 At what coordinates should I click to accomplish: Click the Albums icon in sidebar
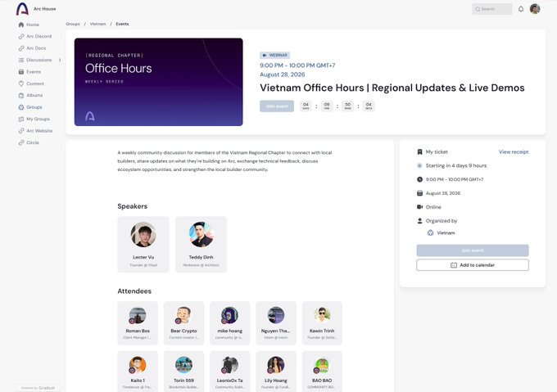pyautogui.click(x=21, y=95)
